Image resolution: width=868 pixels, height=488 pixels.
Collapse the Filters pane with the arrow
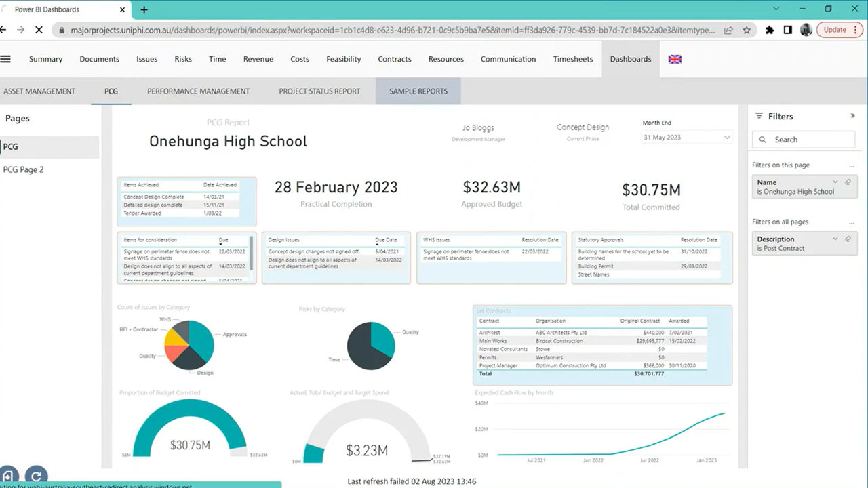[852, 116]
